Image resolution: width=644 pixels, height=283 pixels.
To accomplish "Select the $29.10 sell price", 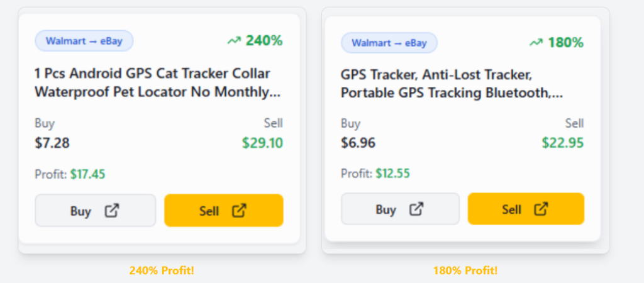I will tap(262, 143).
